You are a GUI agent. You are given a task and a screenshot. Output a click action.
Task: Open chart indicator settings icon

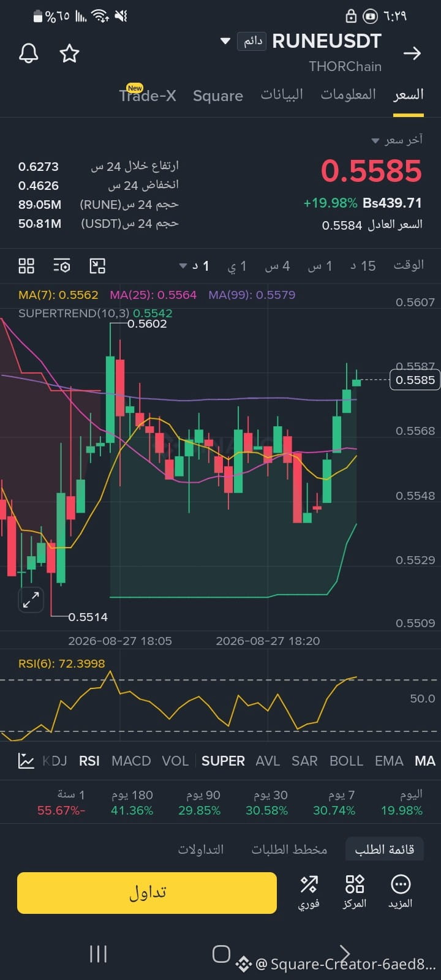coord(62,266)
